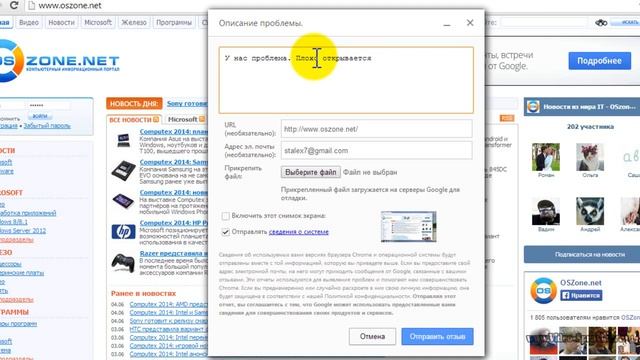Click the password field in login box
This screenshot has height=360, width=640.
tap(48, 106)
